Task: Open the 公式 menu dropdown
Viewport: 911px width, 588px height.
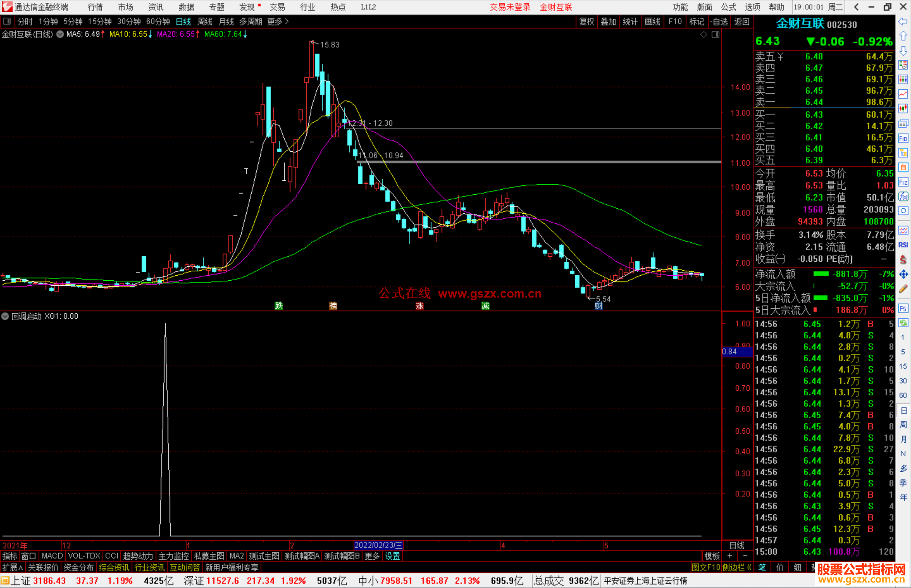Action: tap(728, 7)
